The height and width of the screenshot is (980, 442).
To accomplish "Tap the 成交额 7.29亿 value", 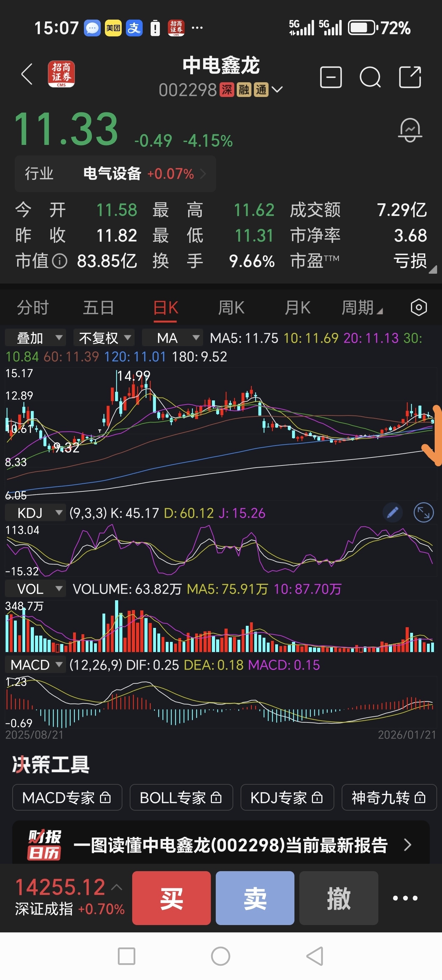I will (402, 210).
